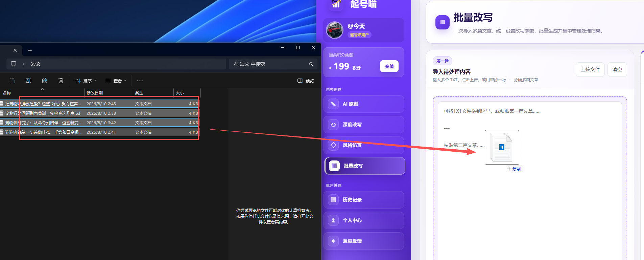The image size is (644, 260).
Task: Select file 宠物行为问题别急着训
Action: tap(99, 113)
